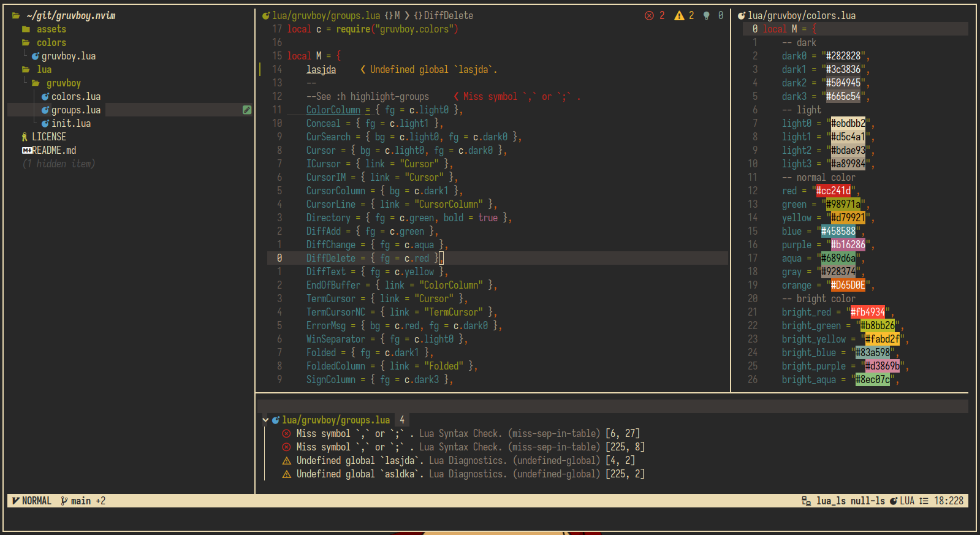Click the warning triangle icon in the winbar

tap(679, 16)
